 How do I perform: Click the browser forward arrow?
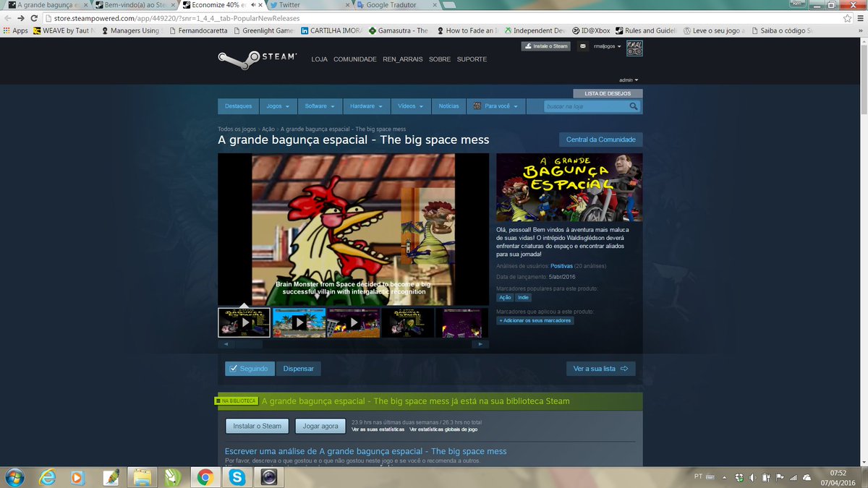pos(21,17)
